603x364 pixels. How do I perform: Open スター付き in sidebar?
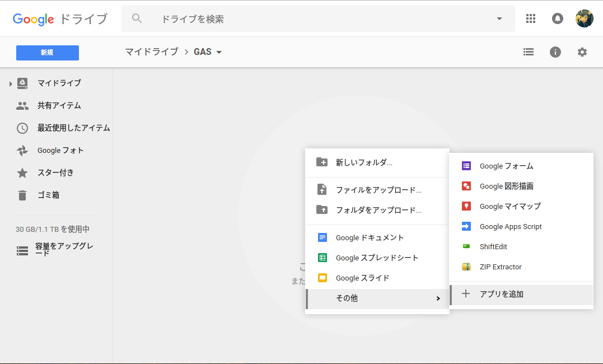(x=55, y=172)
